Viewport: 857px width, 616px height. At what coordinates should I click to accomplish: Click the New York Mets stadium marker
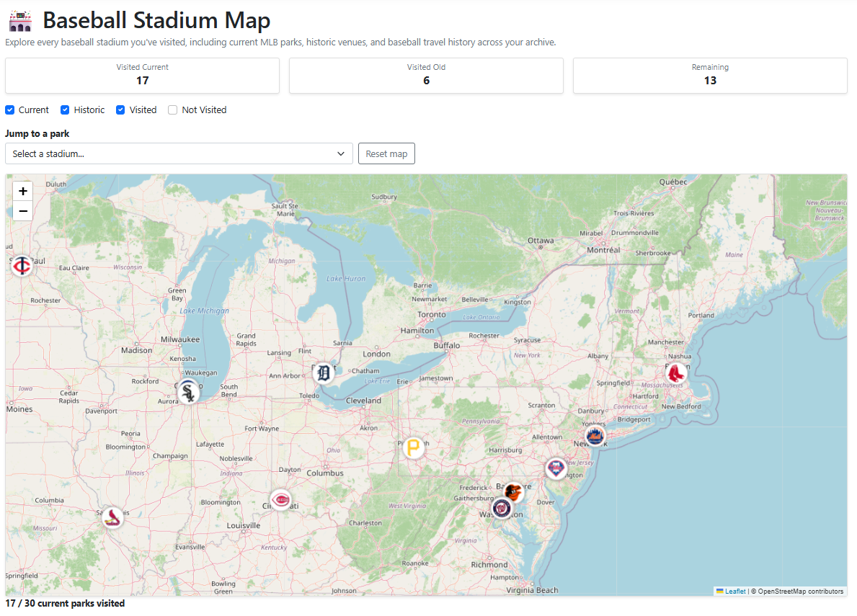pos(595,436)
